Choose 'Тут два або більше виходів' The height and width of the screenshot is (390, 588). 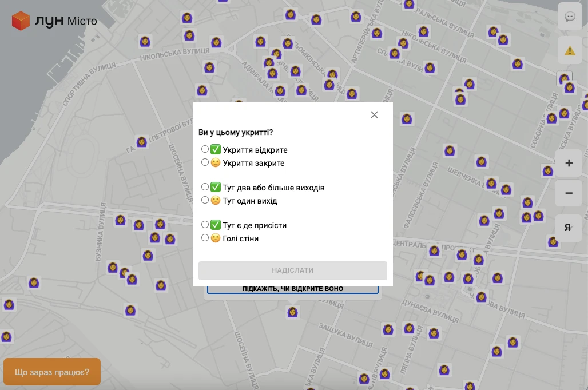point(205,187)
